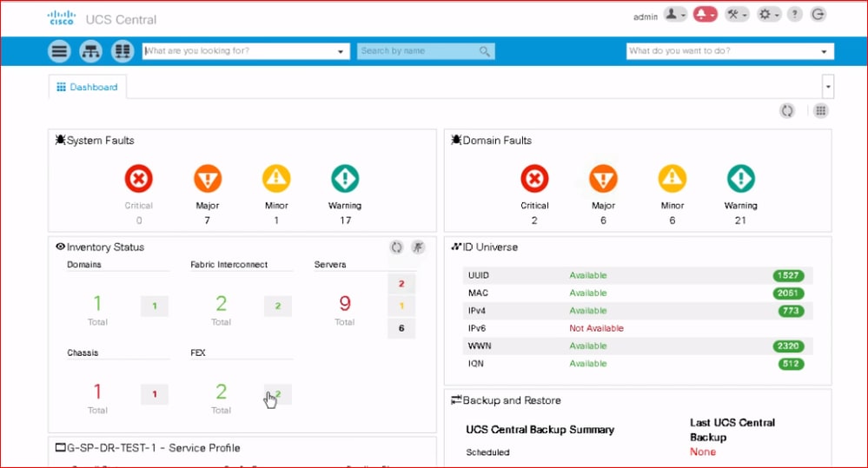Click Domains total count 1

[x=97, y=303]
